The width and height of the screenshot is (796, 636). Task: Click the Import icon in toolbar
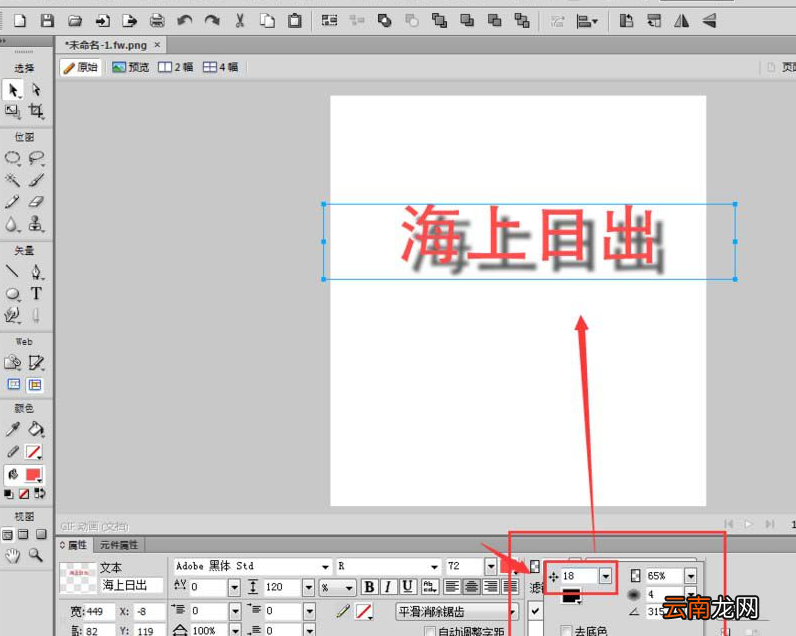pos(103,21)
